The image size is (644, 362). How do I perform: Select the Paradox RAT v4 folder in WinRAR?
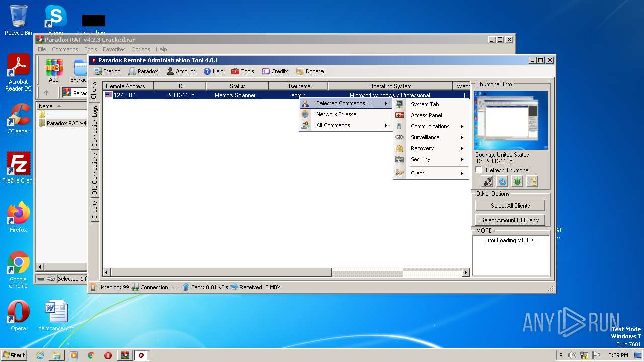(x=61, y=123)
